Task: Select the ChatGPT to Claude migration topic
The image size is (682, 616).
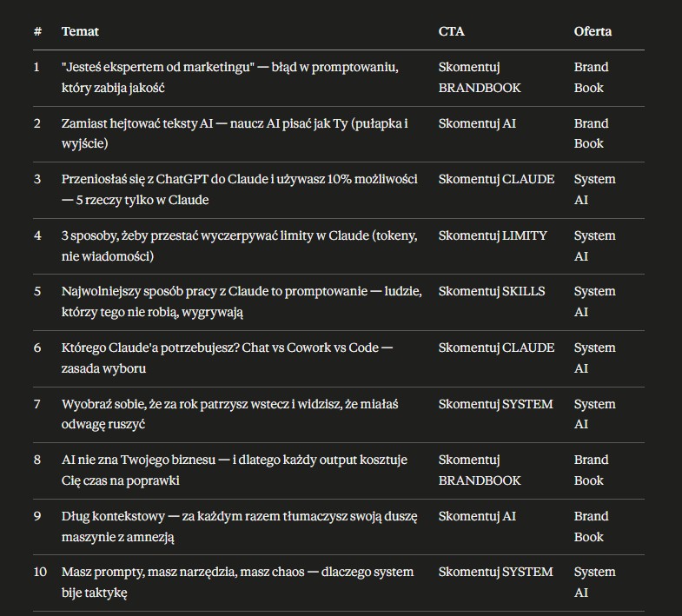Action: [x=240, y=189]
